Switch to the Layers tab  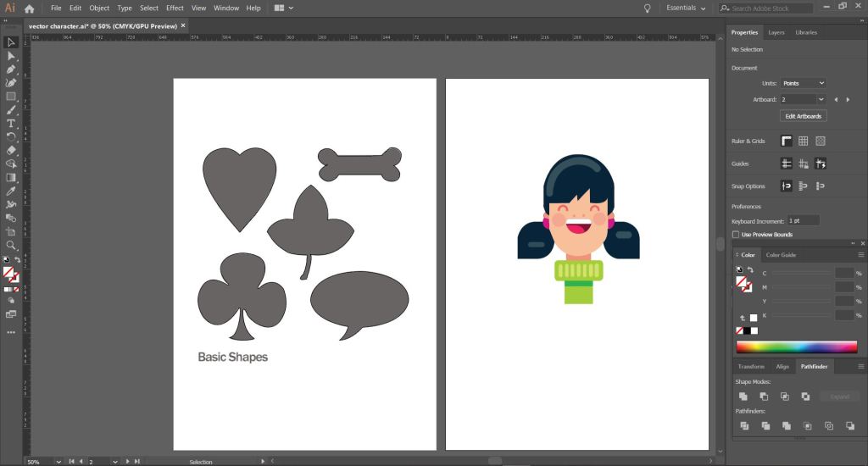776,32
